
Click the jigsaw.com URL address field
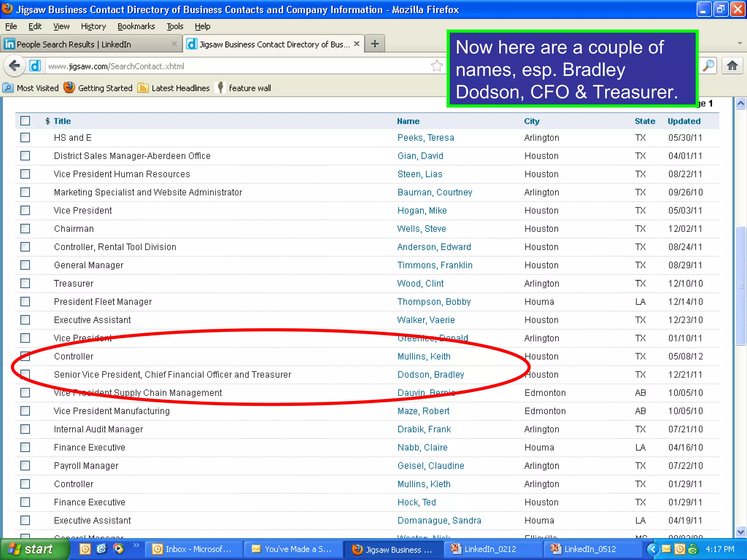(237, 66)
